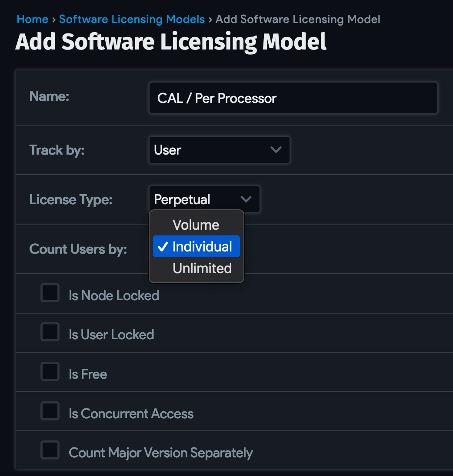Open the Track by User dropdown
453x476 pixels.
click(x=220, y=150)
